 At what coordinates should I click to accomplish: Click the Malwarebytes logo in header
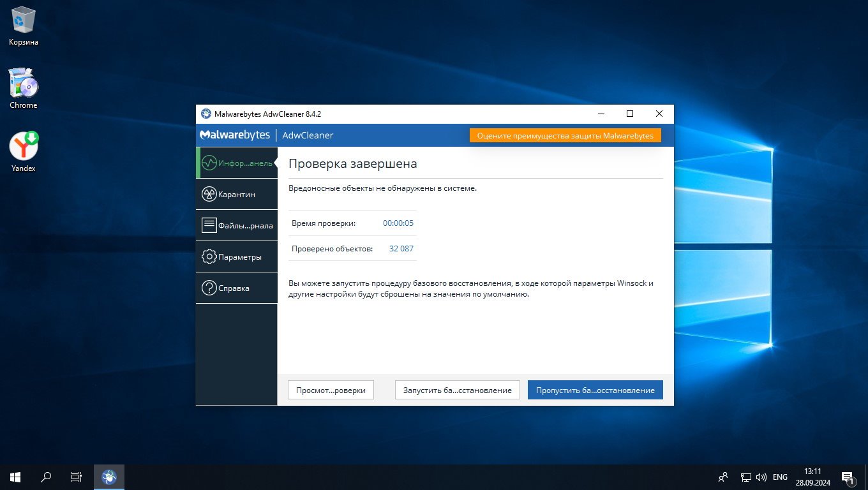click(234, 135)
